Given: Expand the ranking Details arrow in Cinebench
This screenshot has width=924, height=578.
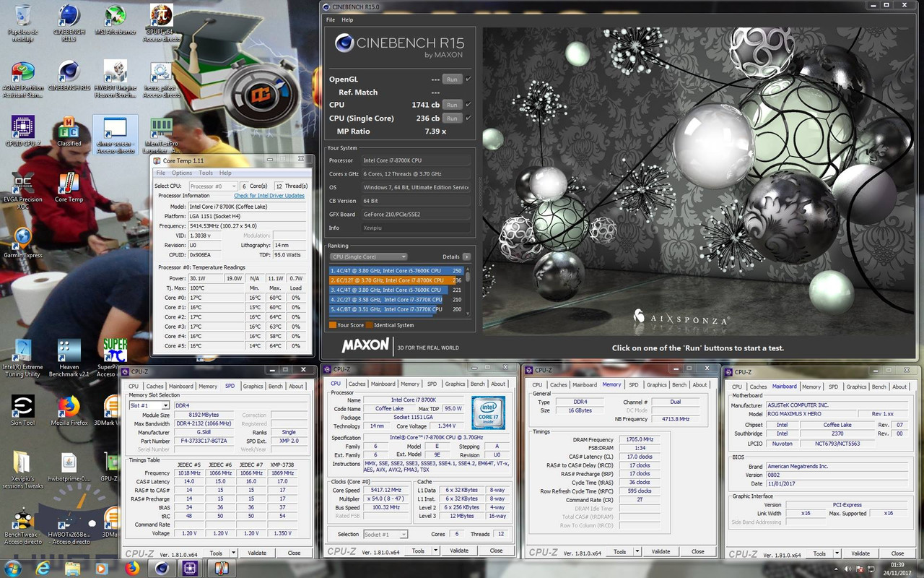Looking at the screenshot, I should point(466,256).
